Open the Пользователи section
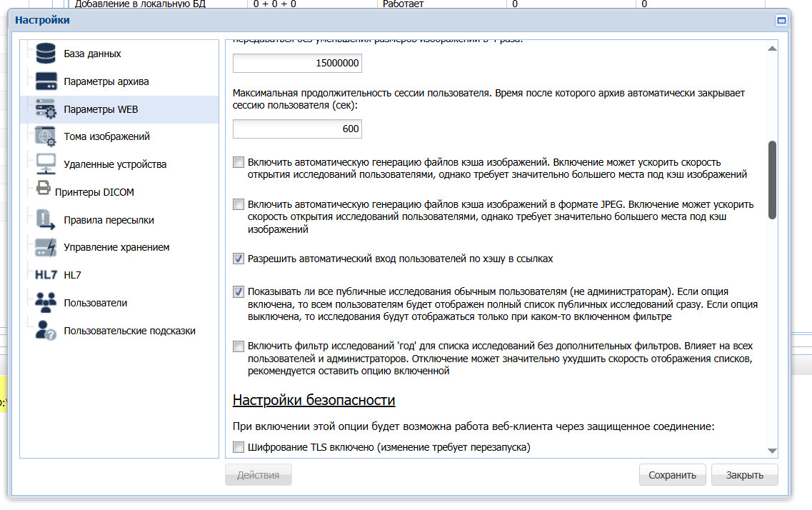The width and height of the screenshot is (812, 510). point(95,303)
